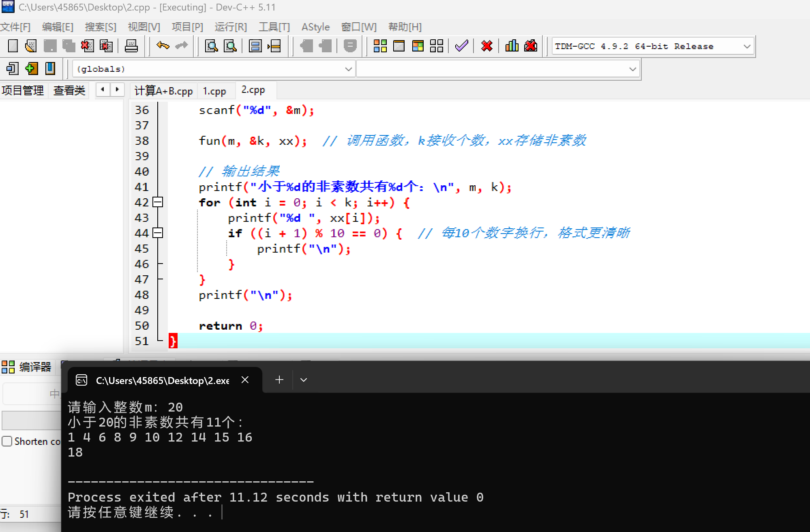Click the Add bookmark green plus icon
Screen dimensions: 810x532
[x=31, y=69]
